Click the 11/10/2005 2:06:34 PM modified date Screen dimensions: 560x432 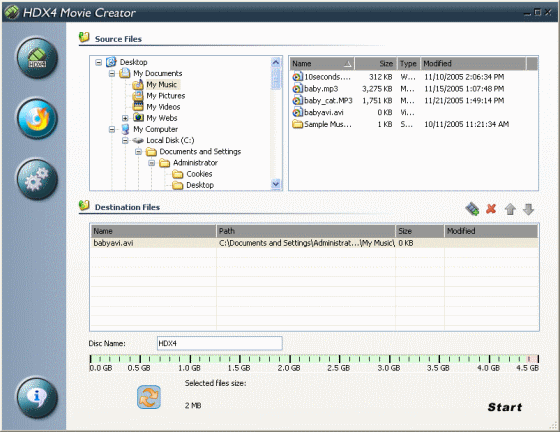point(464,77)
